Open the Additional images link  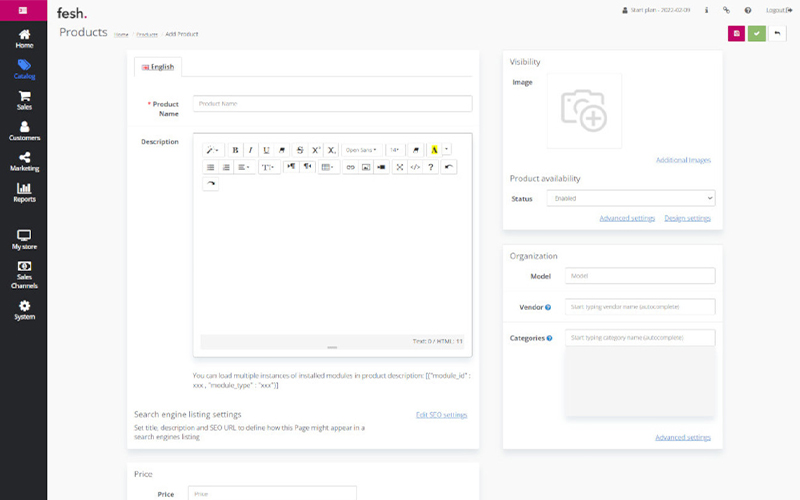pyautogui.click(x=683, y=160)
